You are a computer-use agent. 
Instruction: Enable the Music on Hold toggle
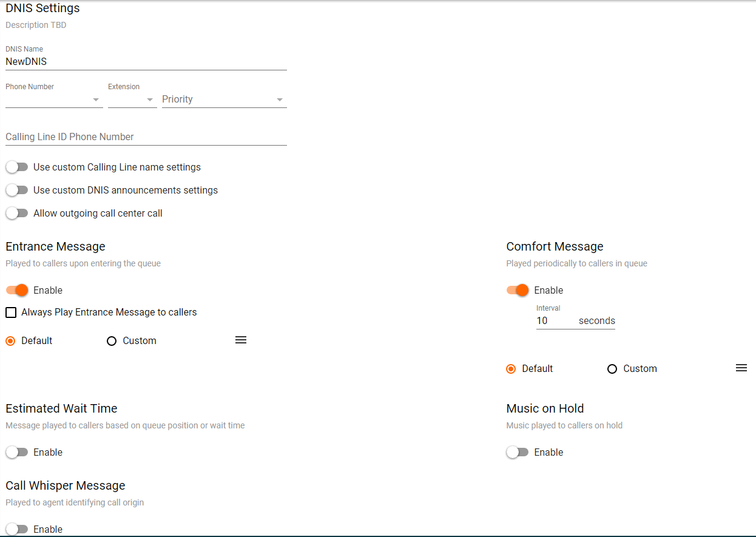[518, 452]
